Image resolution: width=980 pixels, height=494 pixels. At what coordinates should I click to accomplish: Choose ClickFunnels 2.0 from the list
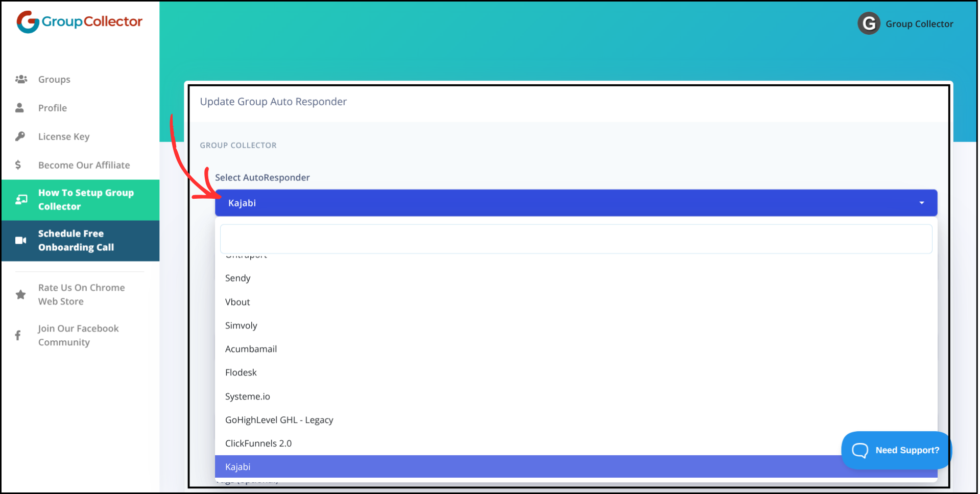coord(258,443)
